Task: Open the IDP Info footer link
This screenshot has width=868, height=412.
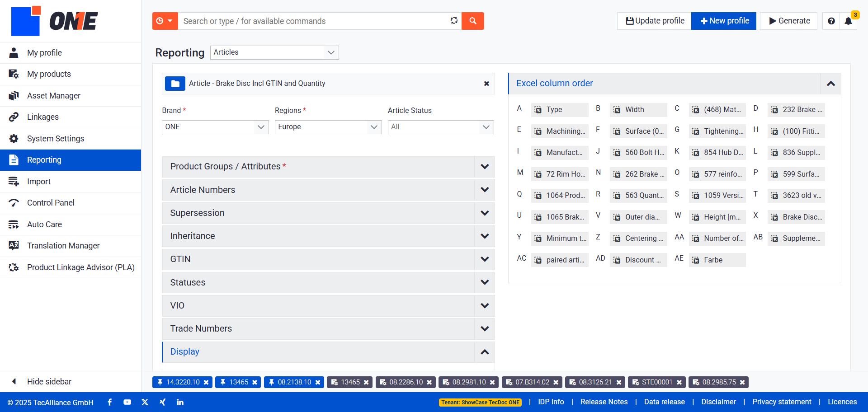Action: tap(551, 402)
